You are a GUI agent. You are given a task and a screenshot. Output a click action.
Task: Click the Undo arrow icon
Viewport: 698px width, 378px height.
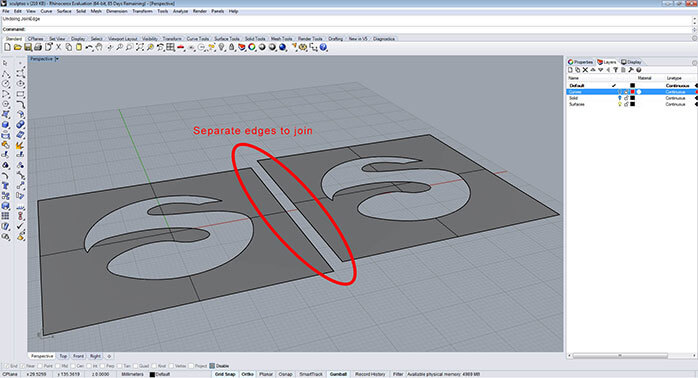point(89,47)
